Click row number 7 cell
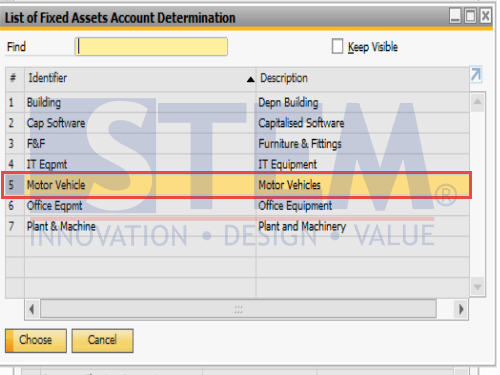Screen dimensions: 500x375 [x=15, y=226]
